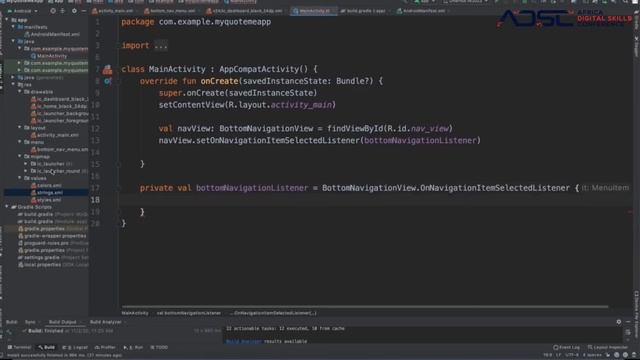Switch to Build Analyzer tab
This screenshot has height=360, width=640.
click(x=105, y=322)
